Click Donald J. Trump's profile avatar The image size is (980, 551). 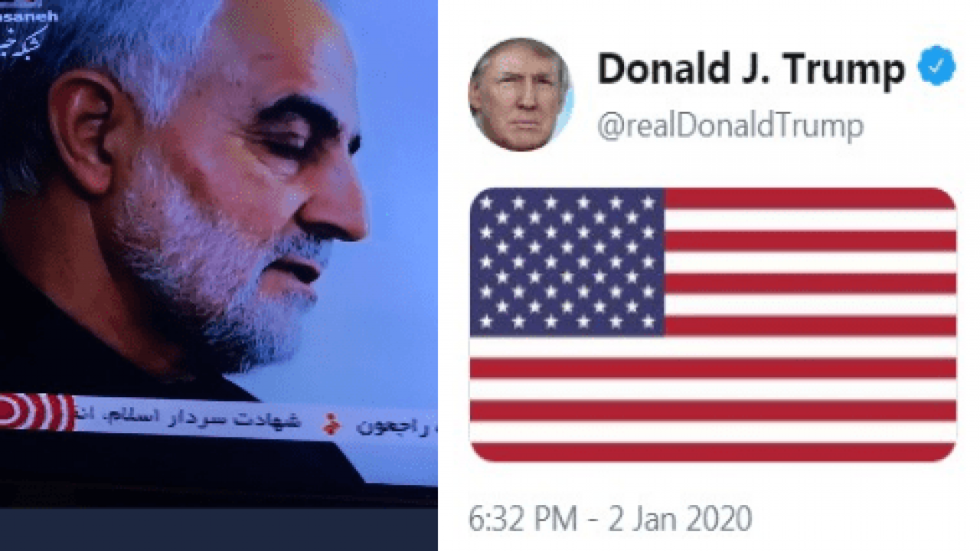521,94
